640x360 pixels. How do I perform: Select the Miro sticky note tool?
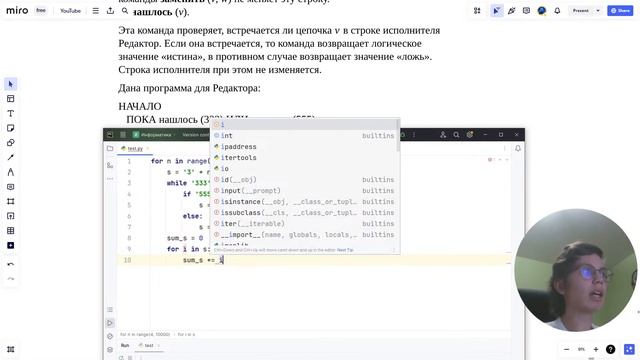(11, 128)
